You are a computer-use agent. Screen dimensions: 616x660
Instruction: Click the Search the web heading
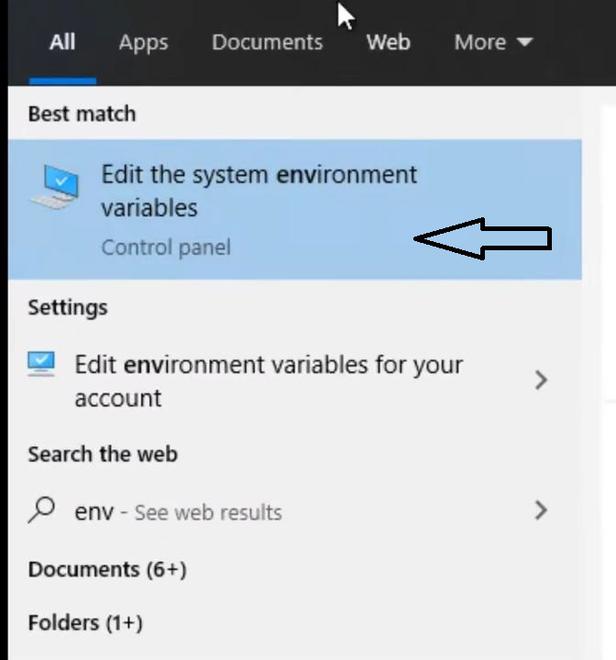(x=102, y=454)
